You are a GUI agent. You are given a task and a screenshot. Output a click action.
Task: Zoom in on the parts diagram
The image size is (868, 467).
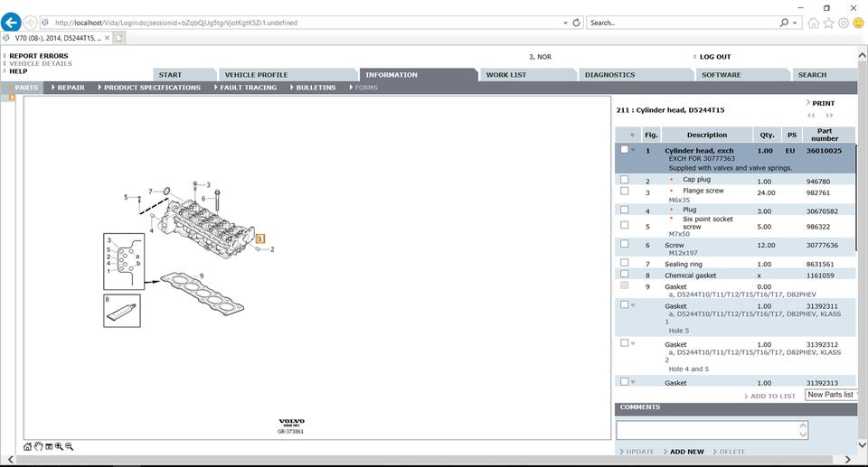tap(59, 446)
